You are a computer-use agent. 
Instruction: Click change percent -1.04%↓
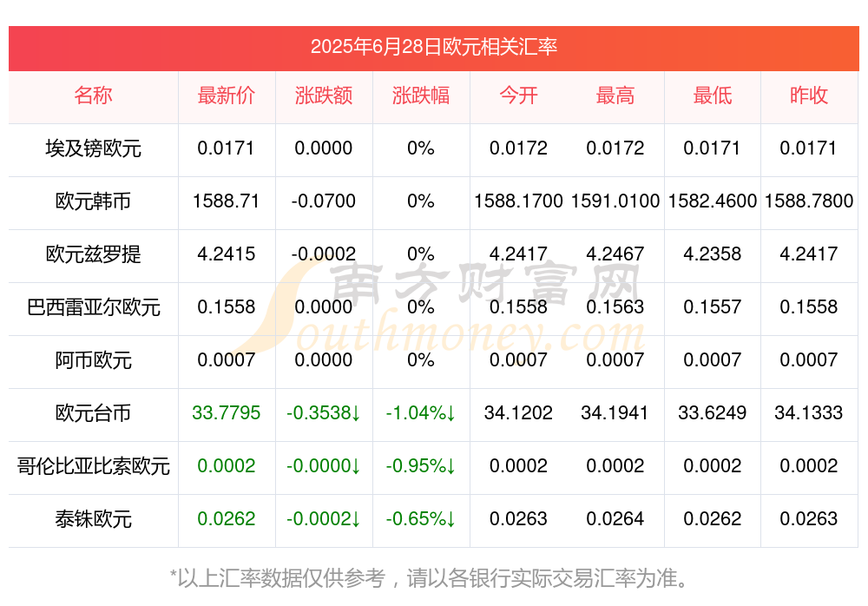(x=421, y=413)
